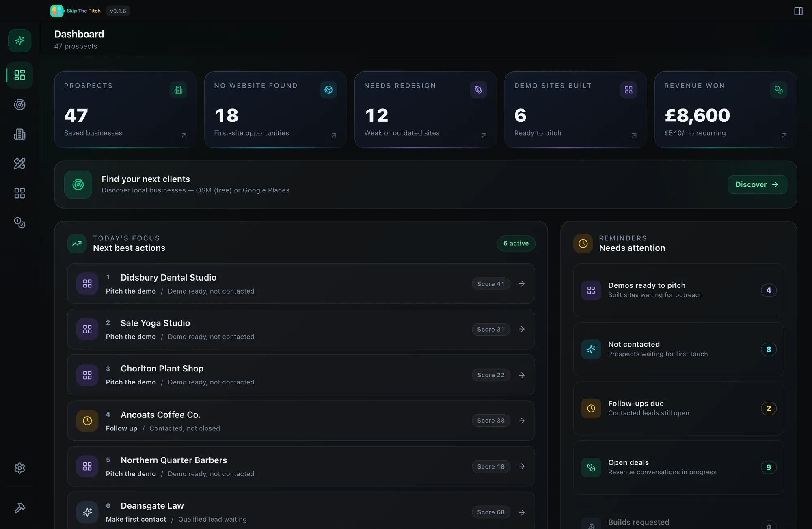
Task: Open Not contacted reminder
Action: point(678,349)
